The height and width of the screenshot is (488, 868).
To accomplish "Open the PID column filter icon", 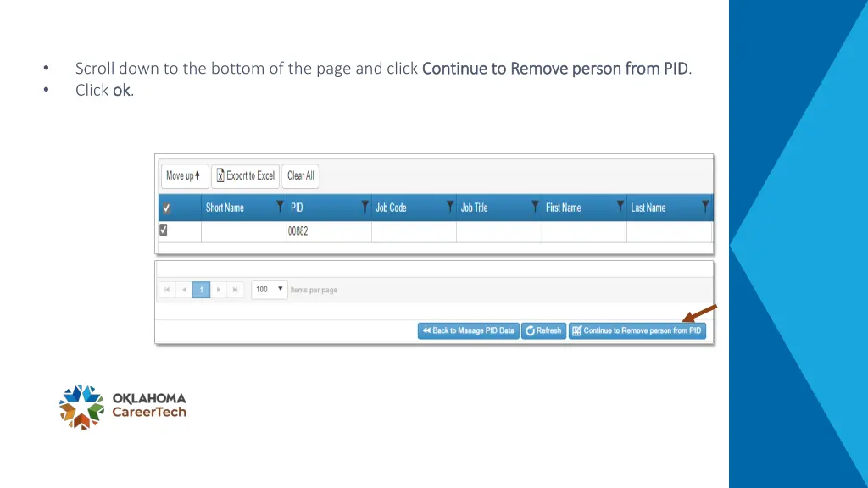I will [x=364, y=207].
